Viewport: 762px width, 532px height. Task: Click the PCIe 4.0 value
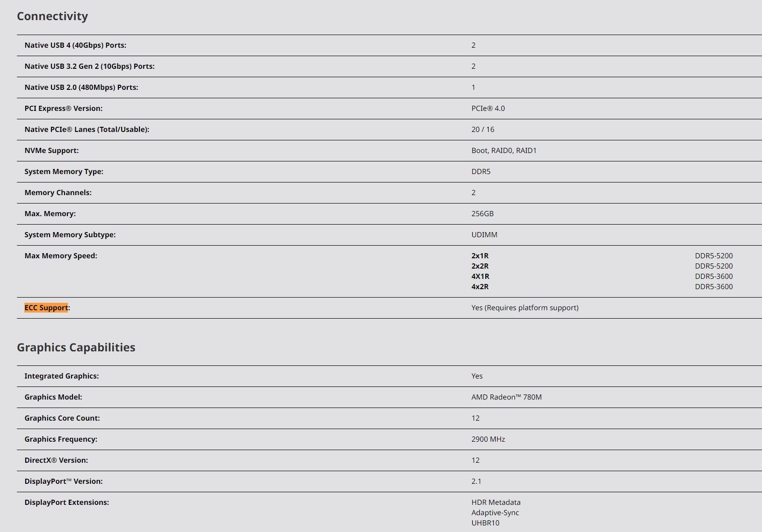click(488, 109)
